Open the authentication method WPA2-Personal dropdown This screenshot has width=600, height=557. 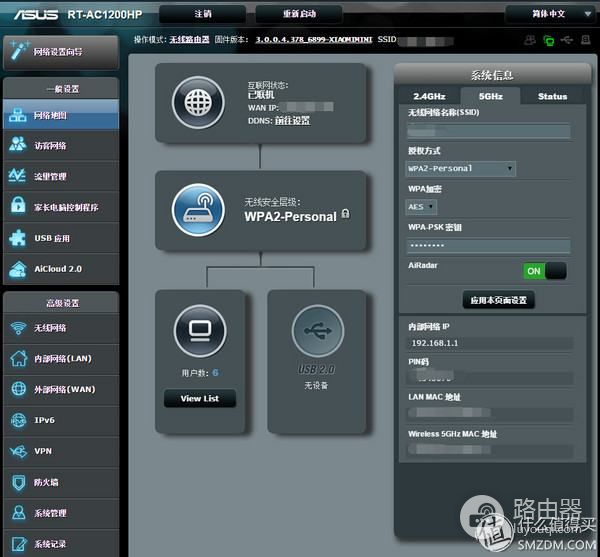[460, 168]
